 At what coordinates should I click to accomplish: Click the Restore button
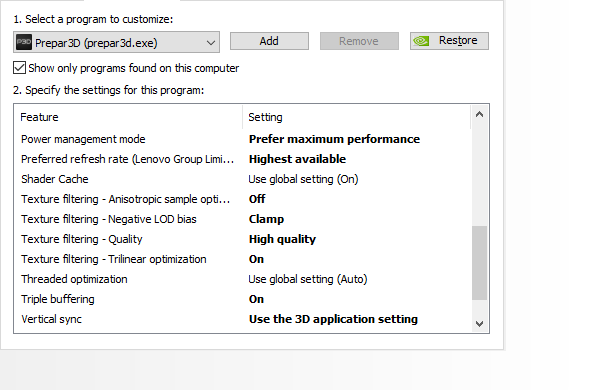click(449, 41)
